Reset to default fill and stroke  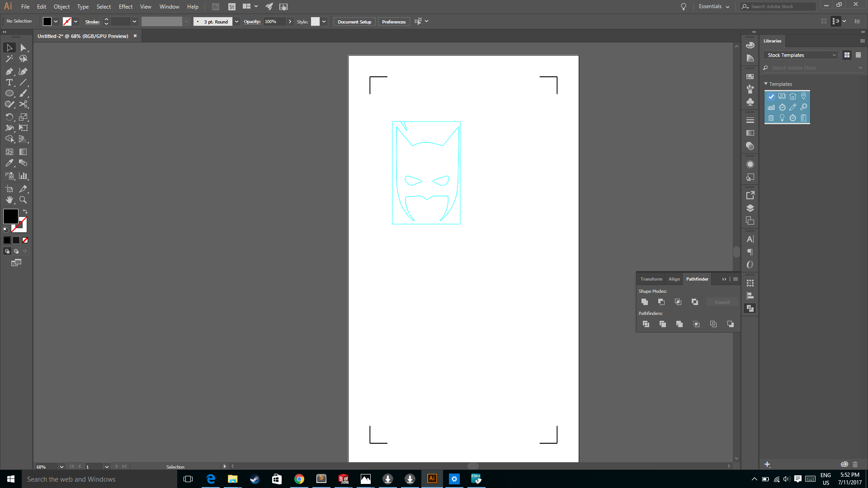(x=5, y=230)
